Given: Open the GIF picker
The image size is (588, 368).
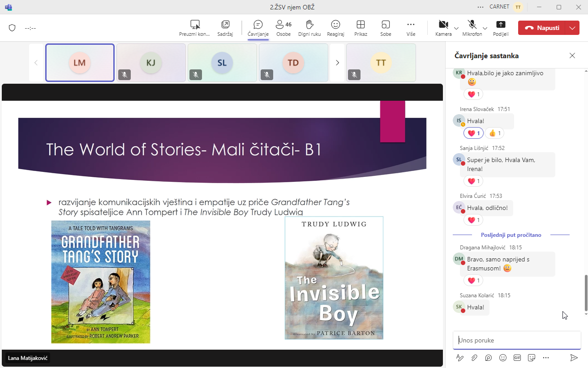Looking at the screenshot, I should pyautogui.click(x=517, y=358).
